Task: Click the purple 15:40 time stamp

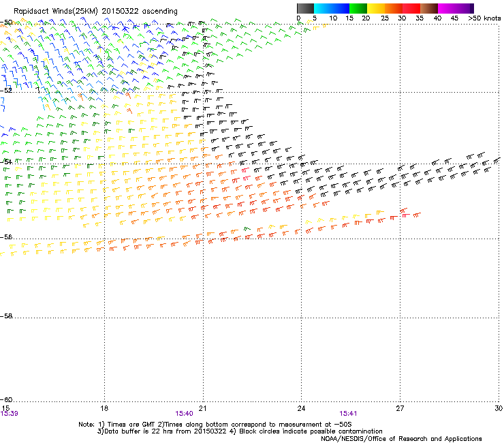Action: (x=184, y=414)
